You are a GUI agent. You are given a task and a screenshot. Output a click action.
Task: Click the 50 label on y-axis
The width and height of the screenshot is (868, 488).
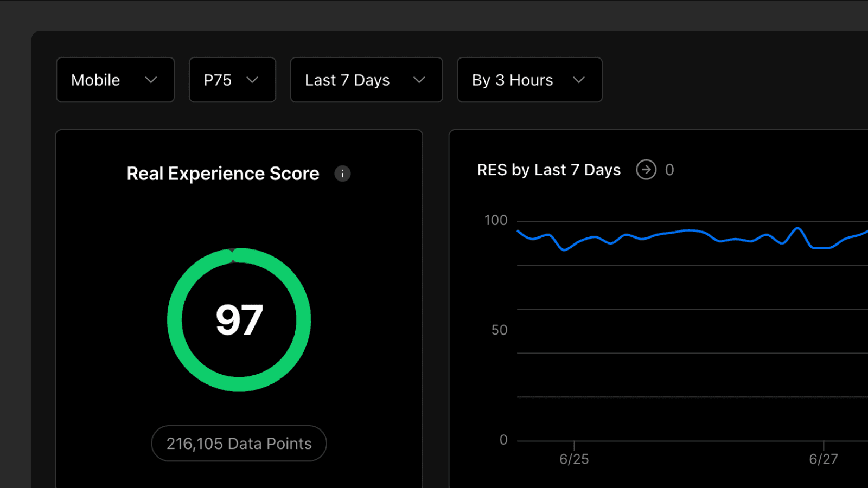(x=499, y=330)
